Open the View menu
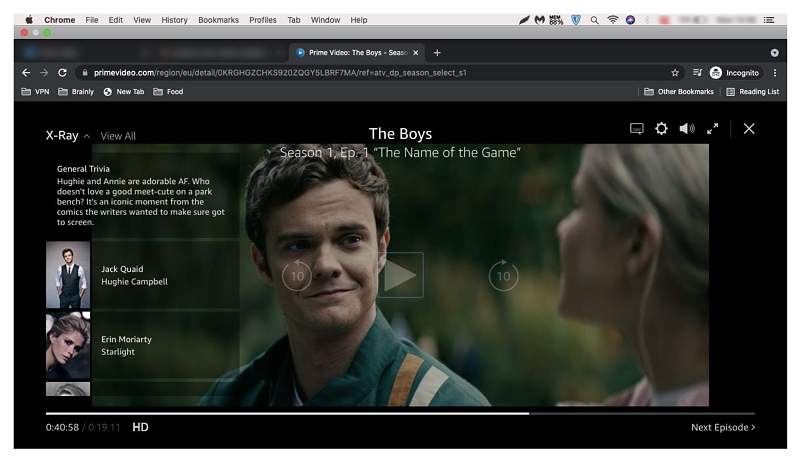The height and width of the screenshot is (462, 806). point(142,20)
